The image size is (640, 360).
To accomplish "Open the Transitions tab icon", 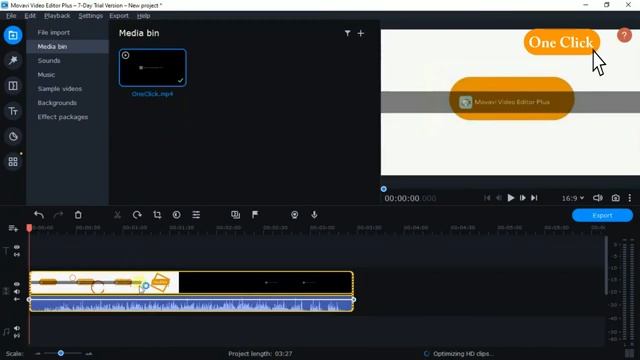I will pyautogui.click(x=13, y=86).
